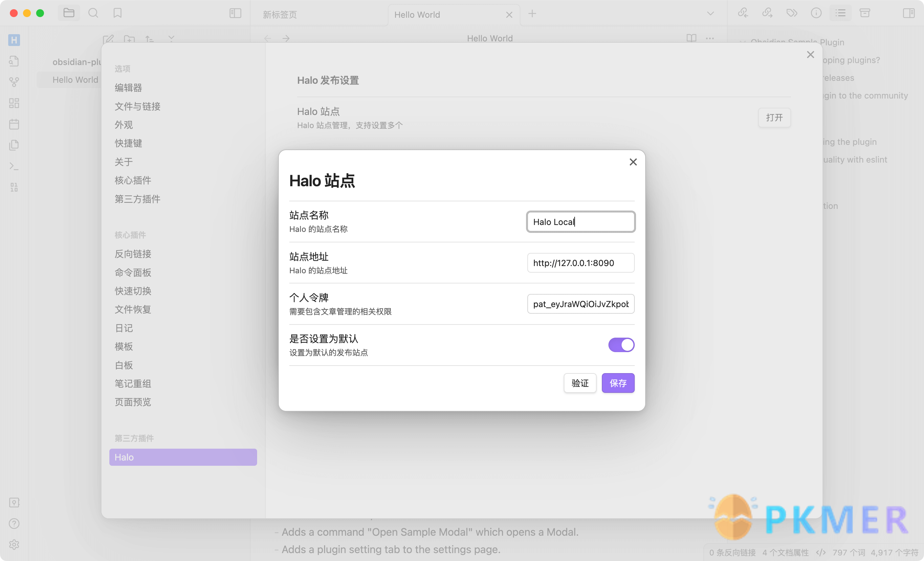Open the canvas grid ribbon icon
Viewport: 924px width, 561px height.
point(14,103)
